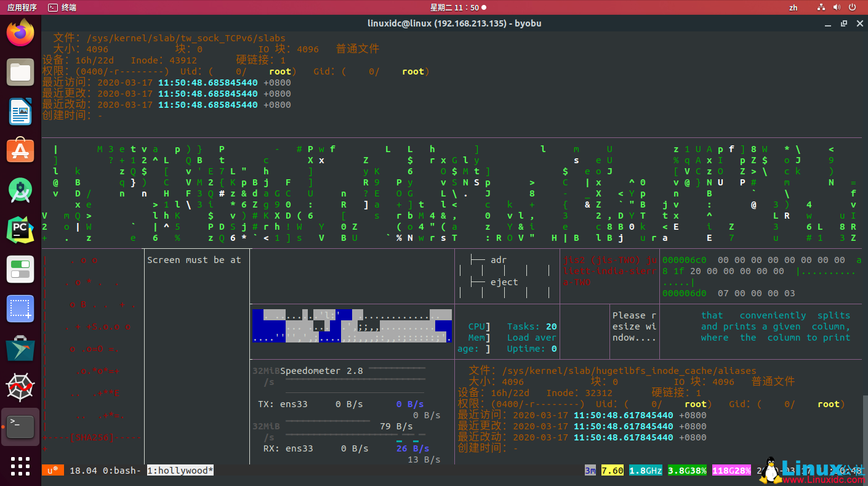Click the terminal's vertical scrollbar
Screen dimensions: 868x486
(864, 425)
